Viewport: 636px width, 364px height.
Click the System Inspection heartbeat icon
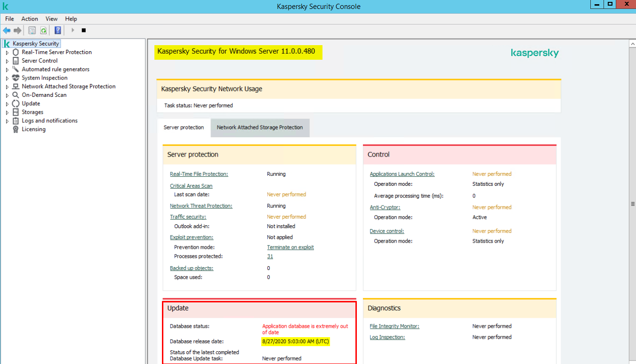(16, 78)
